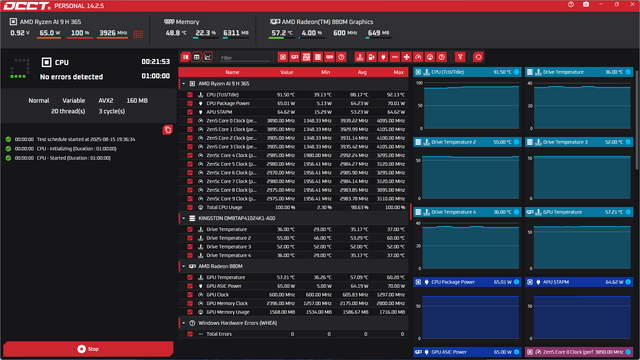This screenshot has width=640, height=360.
Task: Toggle the GPU Temperature checkbox
Action: tap(190, 277)
